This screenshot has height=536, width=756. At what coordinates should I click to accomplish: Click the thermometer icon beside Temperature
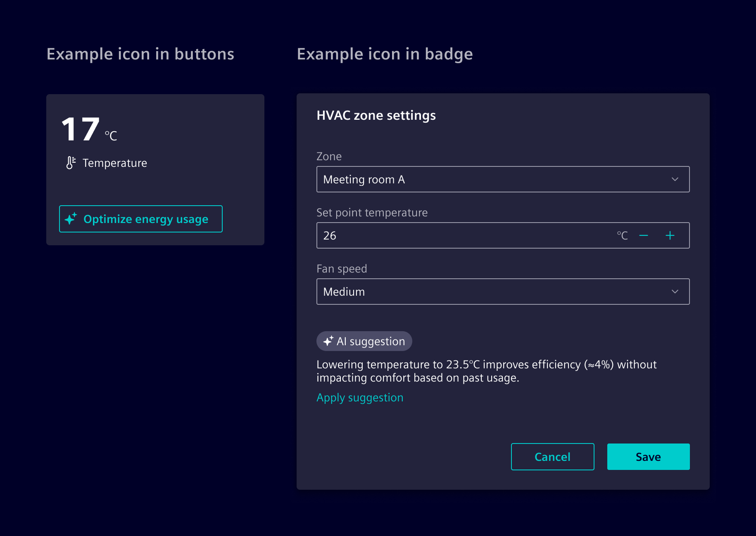[x=71, y=163]
